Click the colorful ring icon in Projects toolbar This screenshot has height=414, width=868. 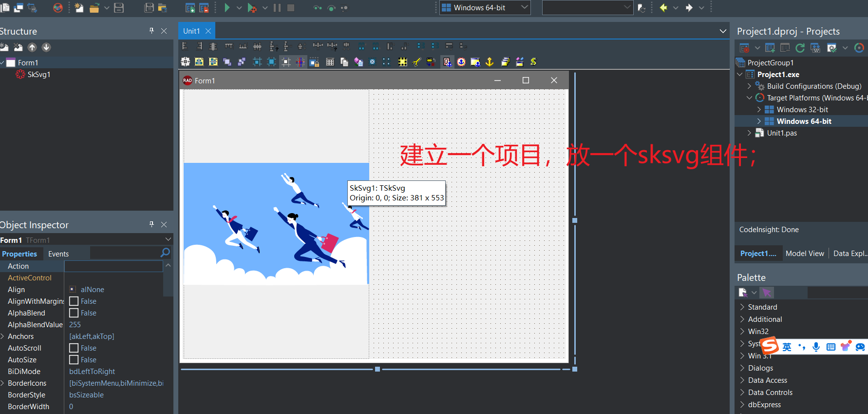pyautogui.click(x=859, y=48)
